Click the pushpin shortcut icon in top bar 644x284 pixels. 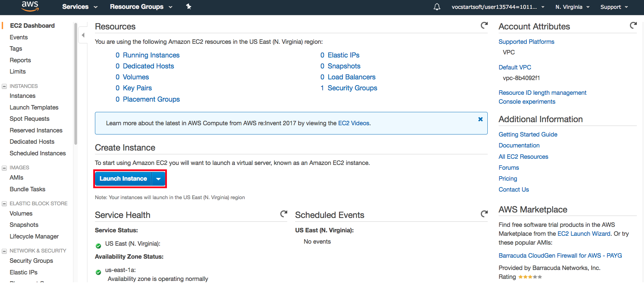click(189, 7)
